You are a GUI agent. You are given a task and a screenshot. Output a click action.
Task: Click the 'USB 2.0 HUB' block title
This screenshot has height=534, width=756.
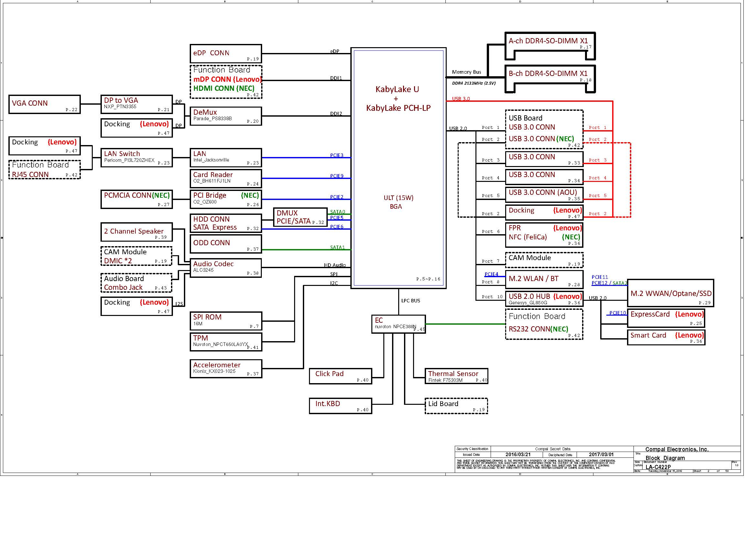pos(529,297)
